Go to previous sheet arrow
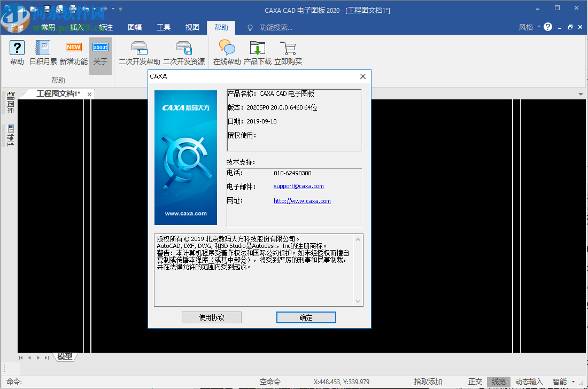This screenshot has height=389, width=588. (x=29, y=357)
